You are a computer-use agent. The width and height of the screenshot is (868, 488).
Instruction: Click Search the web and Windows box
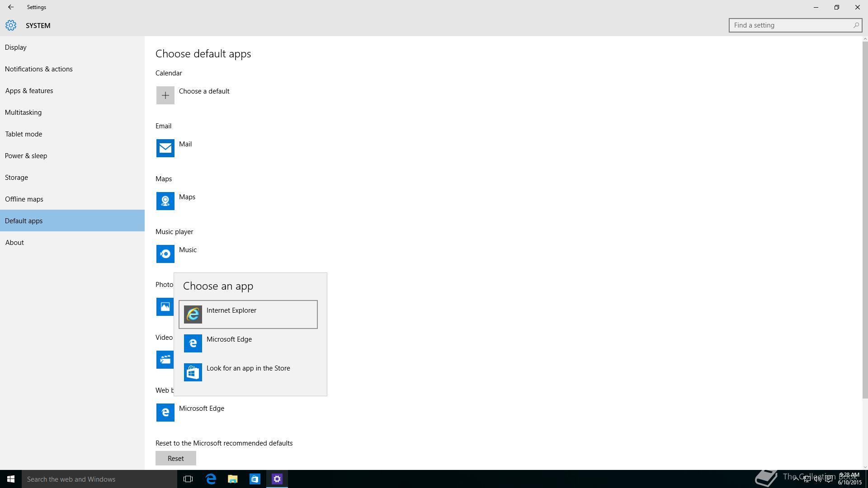click(x=99, y=479)
